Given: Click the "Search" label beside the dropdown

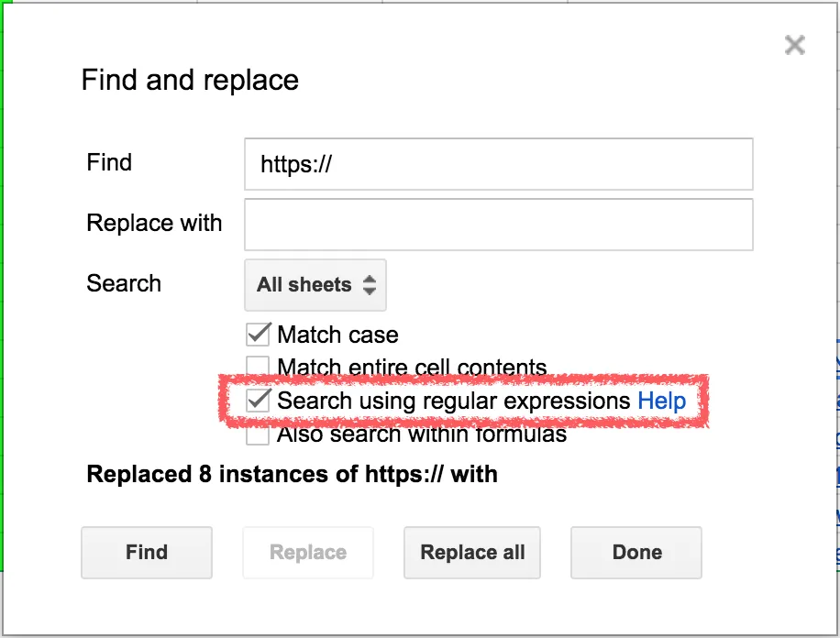Looking at the screenshot, I should tap(124, 283).
